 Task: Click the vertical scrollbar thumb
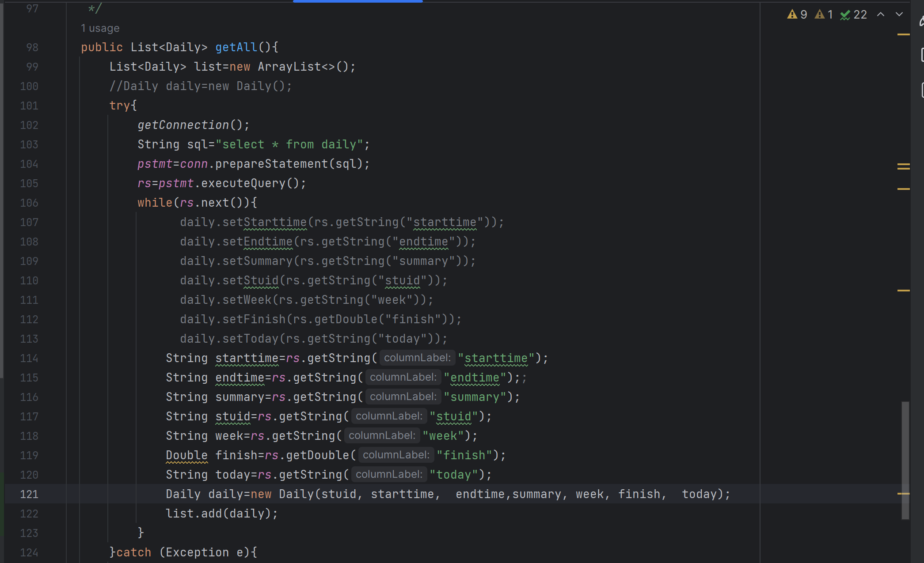pyautogui.click(x=905, y=459)
